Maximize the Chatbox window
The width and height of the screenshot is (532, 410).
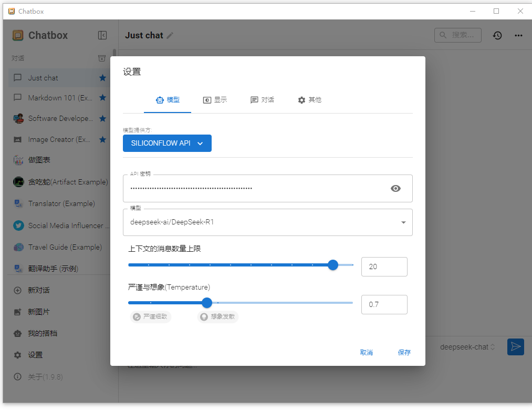tap(496, 11)
